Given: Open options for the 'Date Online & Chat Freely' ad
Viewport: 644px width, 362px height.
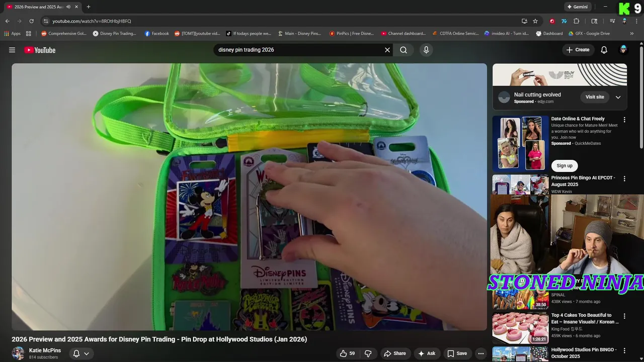Looking at the screenshot, I should [x=624, y=120].
